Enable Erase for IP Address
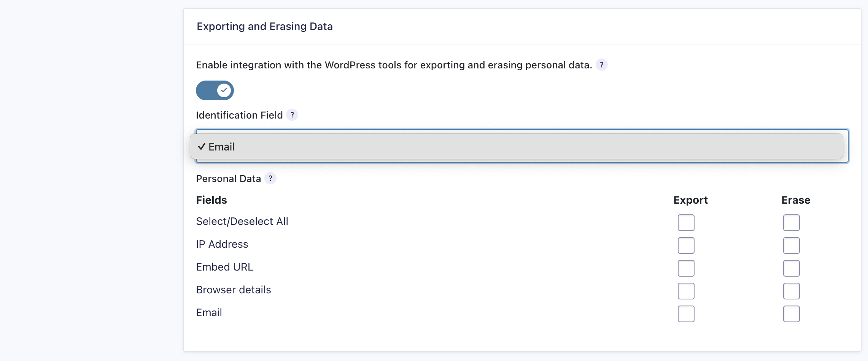The image size is (868, 361). 791,245
